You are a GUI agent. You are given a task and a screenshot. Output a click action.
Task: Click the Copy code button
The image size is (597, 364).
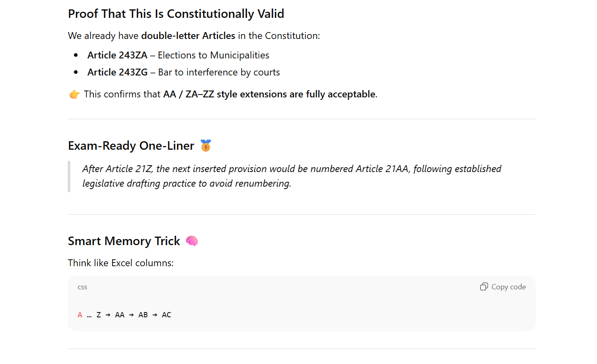[503, 287]
